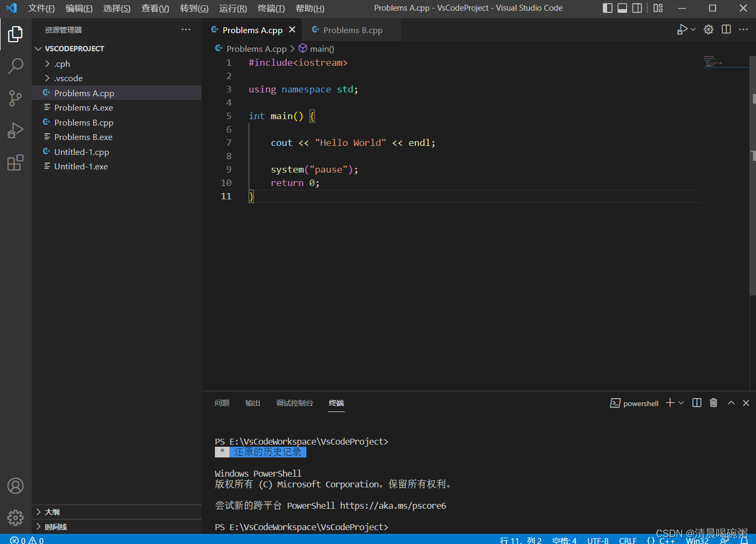Open the launch profile dropdown chevron
The image size is (756, 544).
[x=681, y=403]
